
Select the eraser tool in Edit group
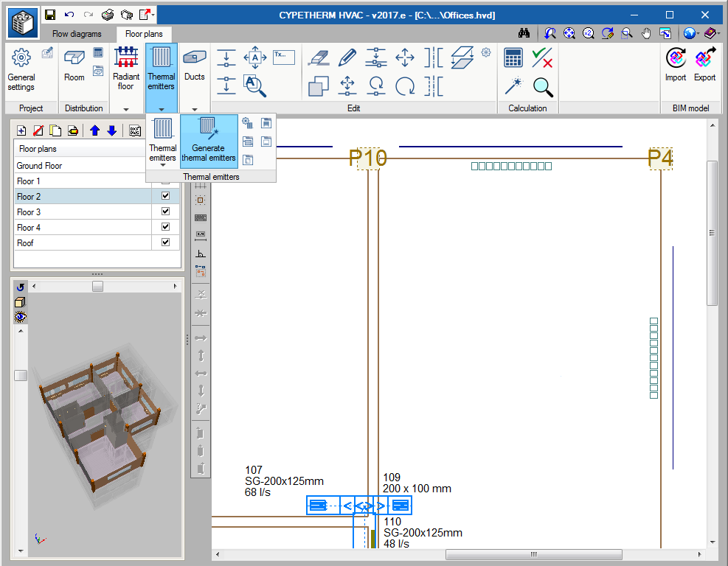tap(317, 57)
